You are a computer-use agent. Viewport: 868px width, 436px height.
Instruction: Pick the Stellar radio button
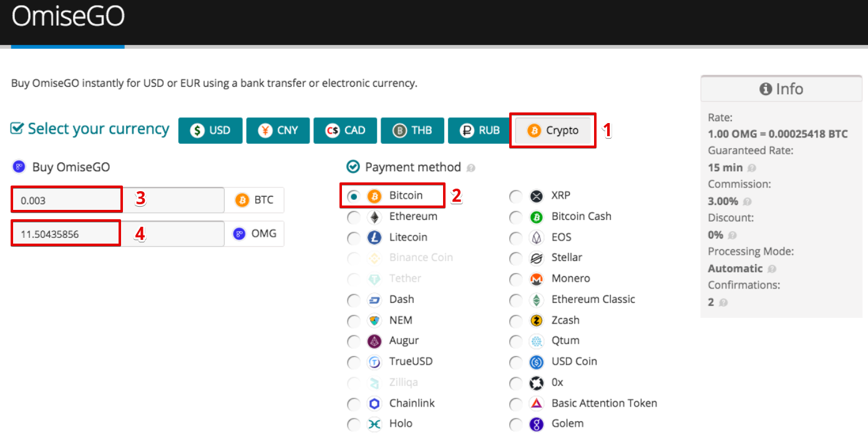click(x=516, y=259)
